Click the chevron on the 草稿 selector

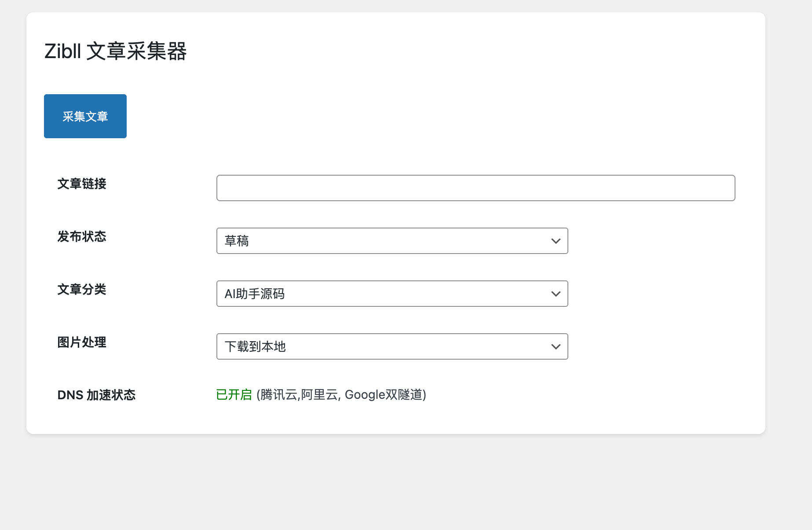point(556,241)
